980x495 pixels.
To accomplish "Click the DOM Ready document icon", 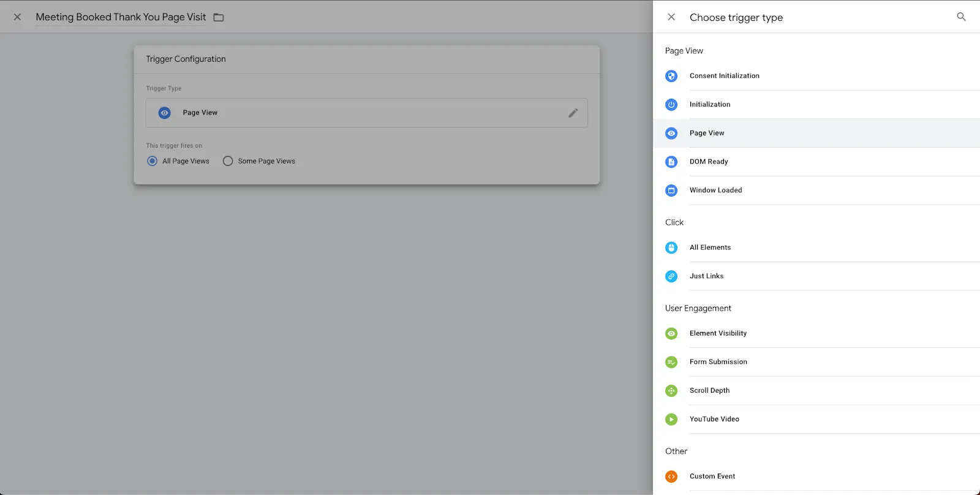I will tap(671, 162).
